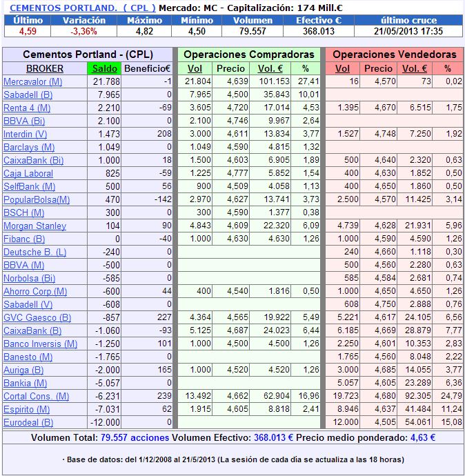Select PopularBolsa beneficio value -142
Viewport: 465px width, 476px height.
[162, 199]
